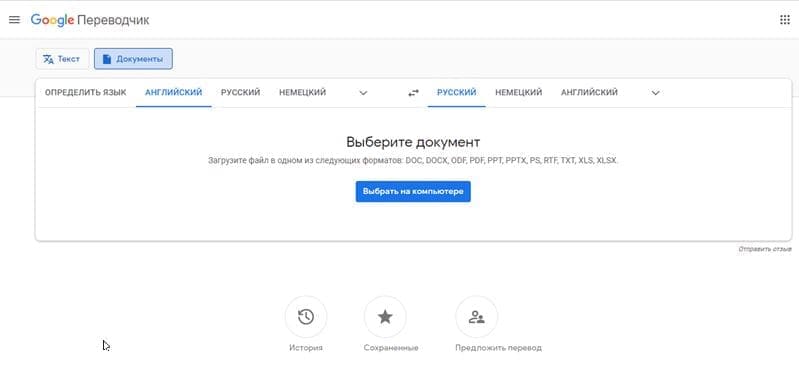799x365 pixels.
Task: Select Немецкий as target language
Action: point(519,93)
